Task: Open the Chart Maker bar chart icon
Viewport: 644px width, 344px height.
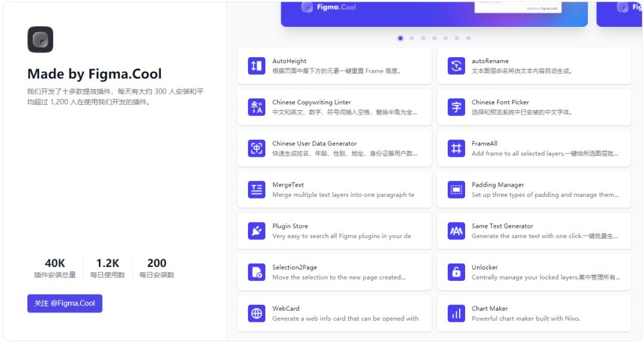Action: click(x=456, y=313)
